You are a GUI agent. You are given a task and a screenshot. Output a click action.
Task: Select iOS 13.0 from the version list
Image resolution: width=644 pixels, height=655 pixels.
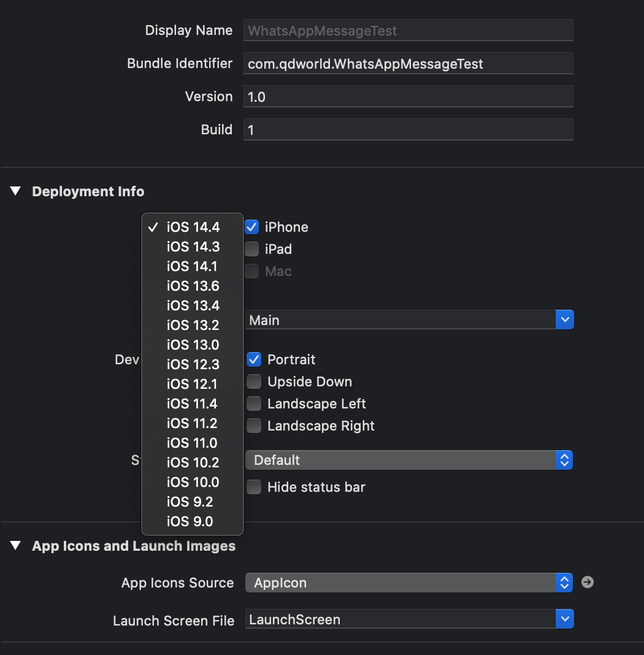(193, 345)
